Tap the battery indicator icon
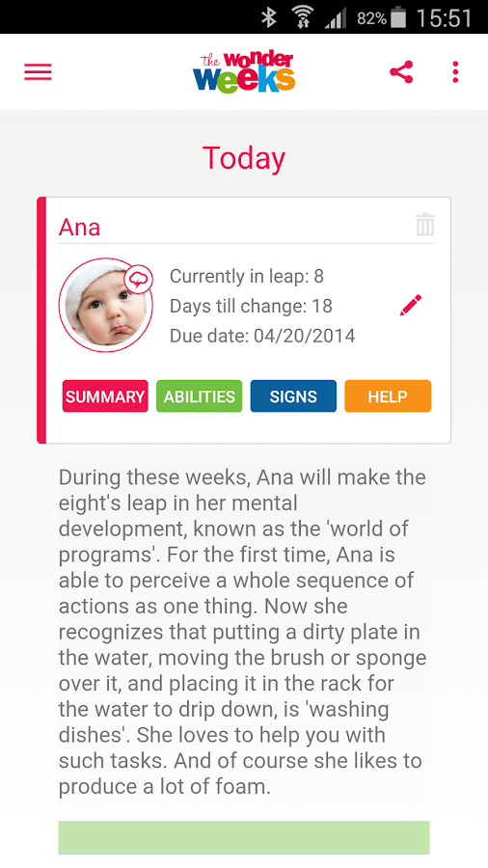The width and height of the screenshot is (488, 868). click(x=397, y=17)
